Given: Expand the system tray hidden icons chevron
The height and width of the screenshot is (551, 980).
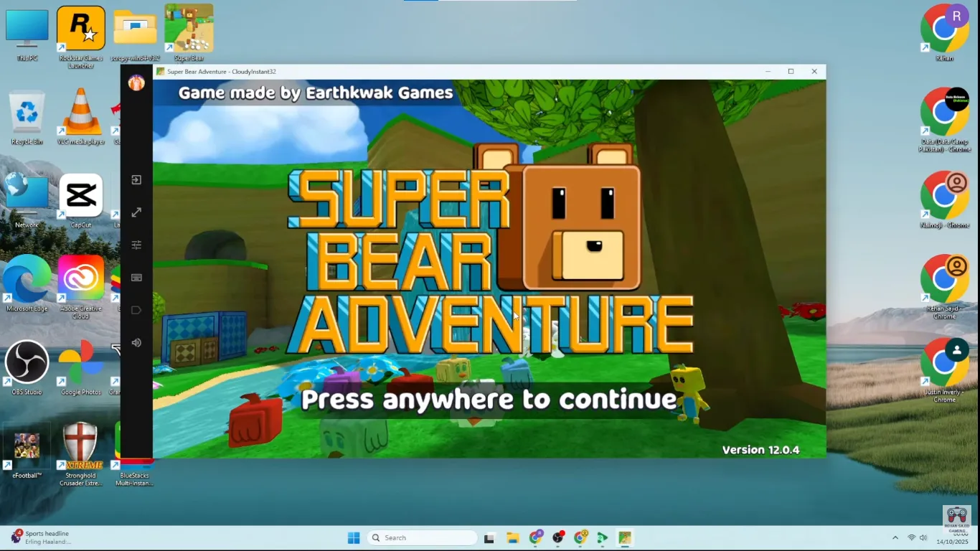Looking at the screenshot, I should click(x=895, y=537).
